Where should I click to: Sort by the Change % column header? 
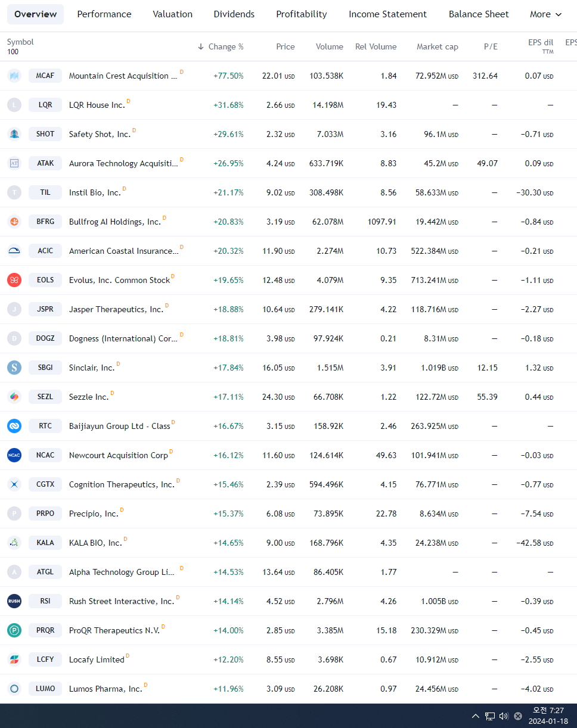[x=221, y=46]
